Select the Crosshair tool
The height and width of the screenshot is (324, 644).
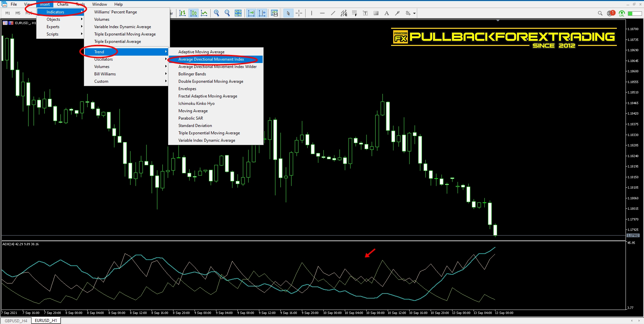pos(299,13)
